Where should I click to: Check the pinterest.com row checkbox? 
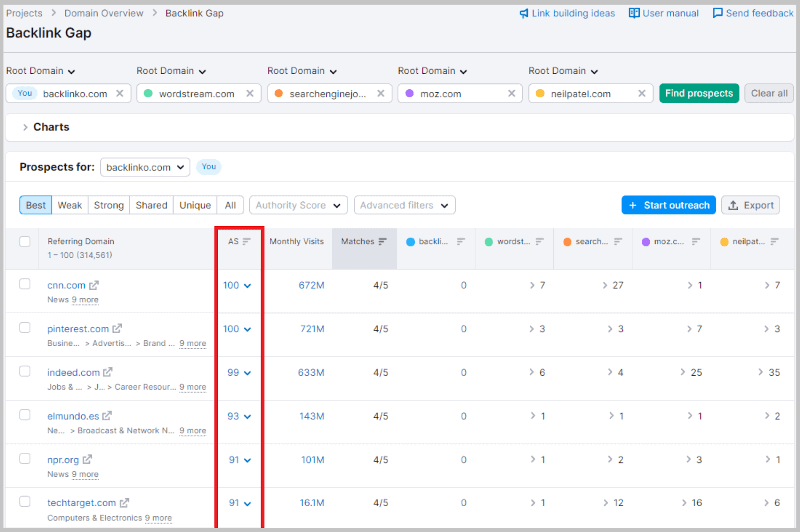coord(25,327)
